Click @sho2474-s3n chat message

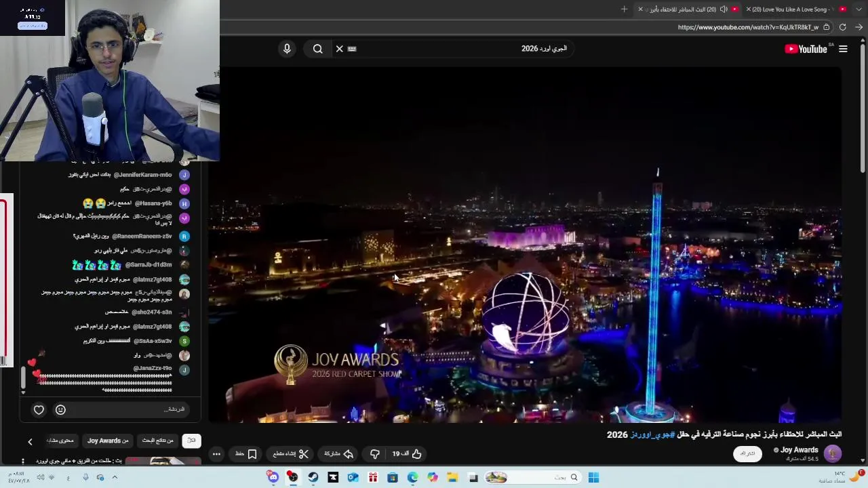138,312
